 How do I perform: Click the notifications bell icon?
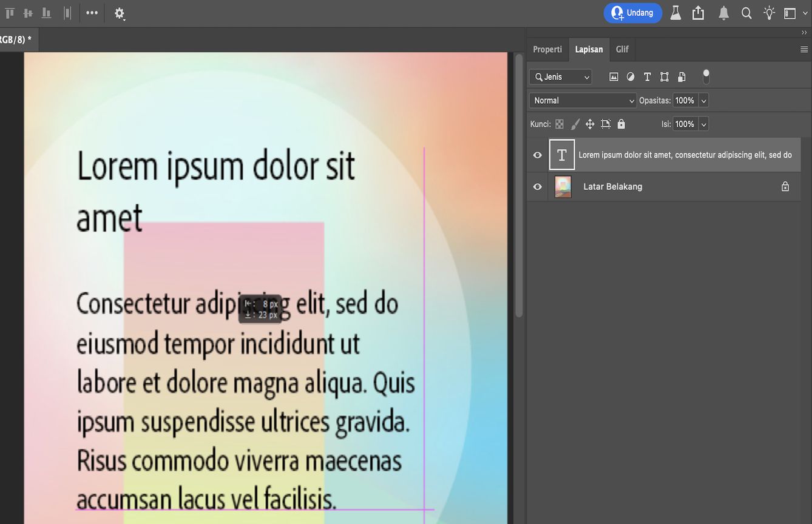pos(723,12)
